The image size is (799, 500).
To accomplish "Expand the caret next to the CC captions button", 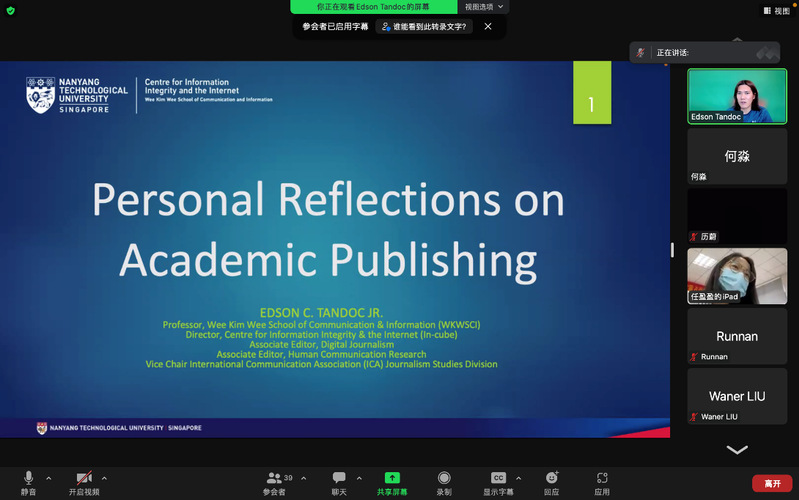I will click(518, 478).
